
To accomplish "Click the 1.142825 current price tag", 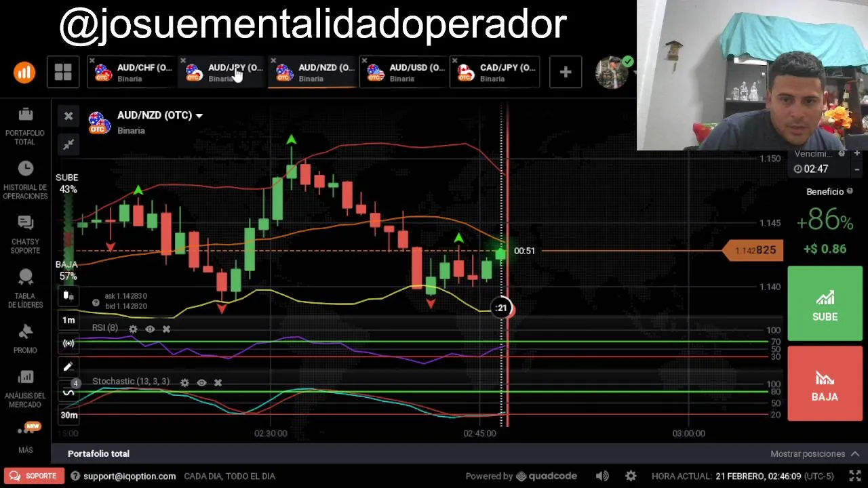I will click(x=753, y=251).
